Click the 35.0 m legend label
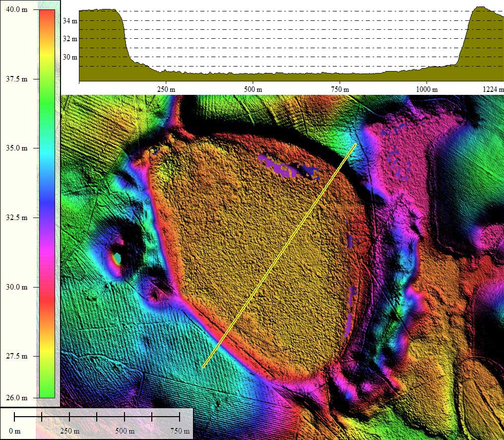The image size is (504, 440). click(x=17, y=148)
